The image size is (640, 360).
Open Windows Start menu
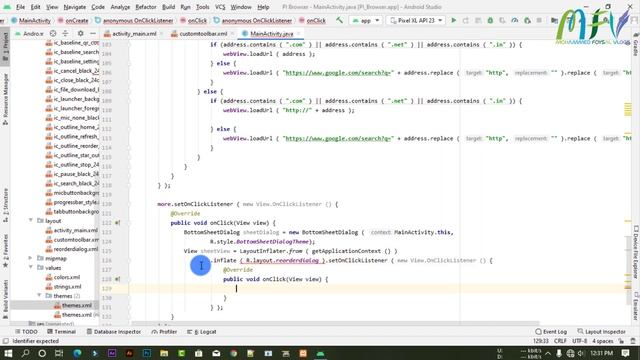[8, 353]
